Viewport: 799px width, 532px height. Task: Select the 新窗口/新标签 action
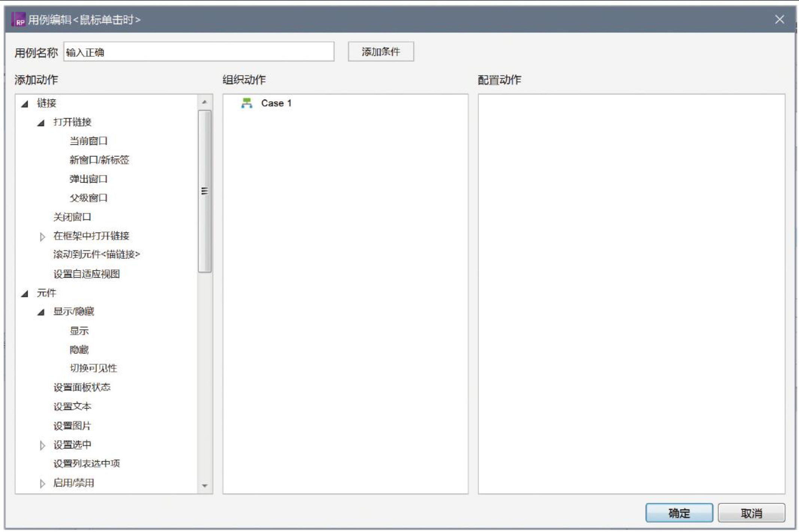(x=99, y=160)
